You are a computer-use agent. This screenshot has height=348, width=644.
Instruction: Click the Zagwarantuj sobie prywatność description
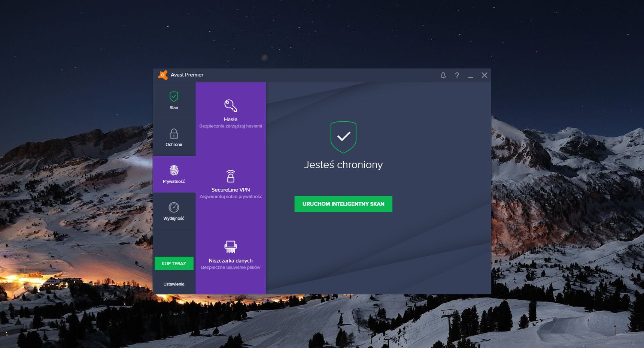click(231, 197)
